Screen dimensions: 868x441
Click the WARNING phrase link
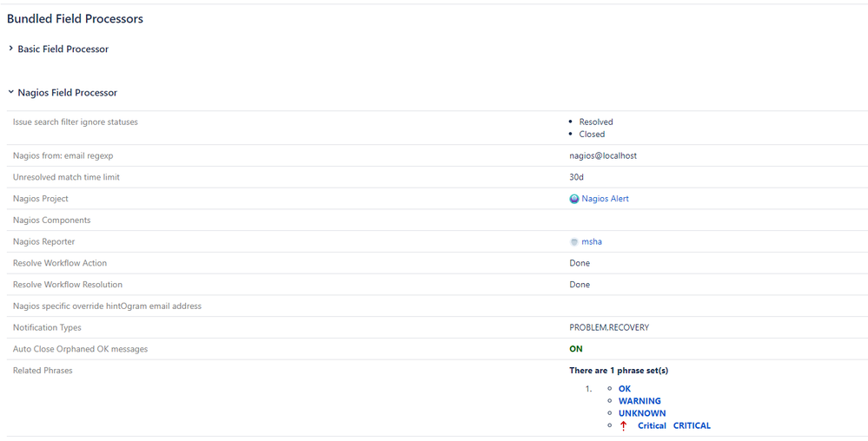click(x=639, y=401)
